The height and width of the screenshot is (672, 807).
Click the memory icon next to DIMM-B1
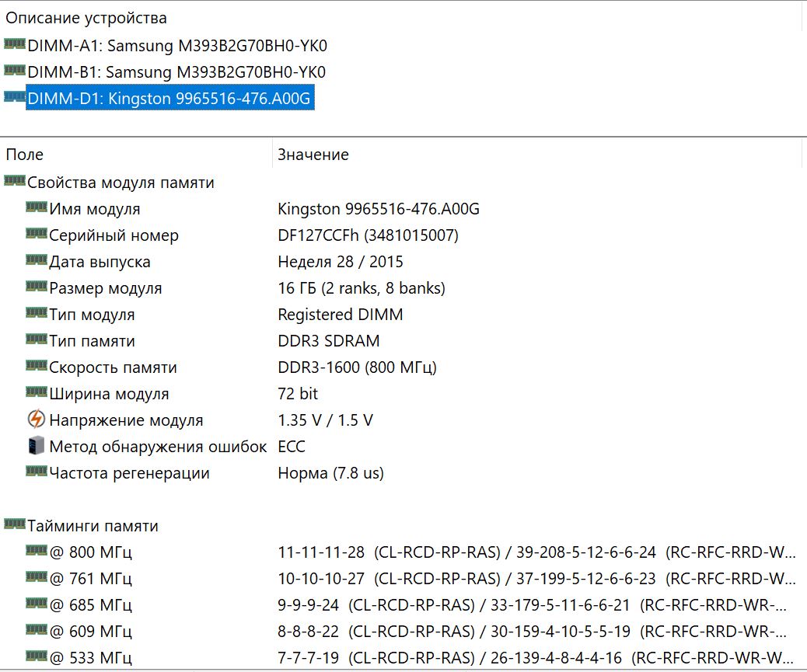(x=15, y=71)
